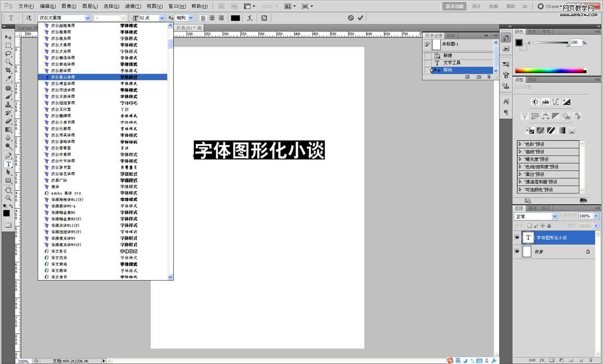Switch to the 动作 panel tab
This screenshot has height=364, width=603.
click(451, 35)
